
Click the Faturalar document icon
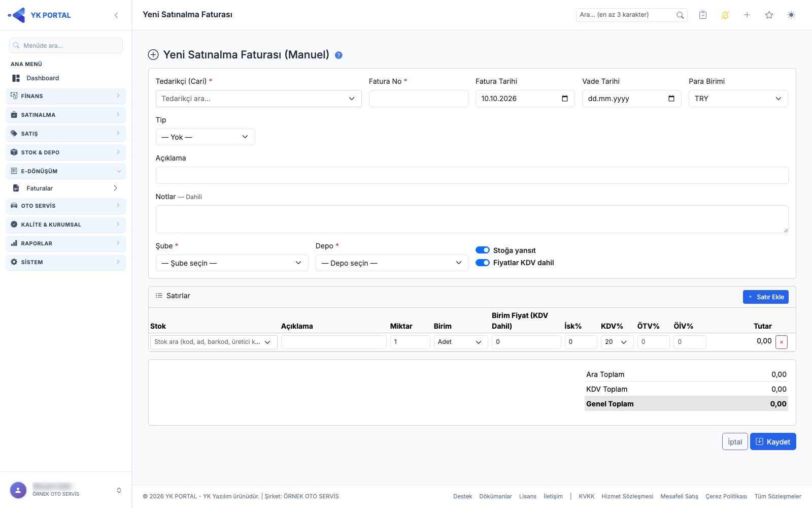(x=16, y=188)
